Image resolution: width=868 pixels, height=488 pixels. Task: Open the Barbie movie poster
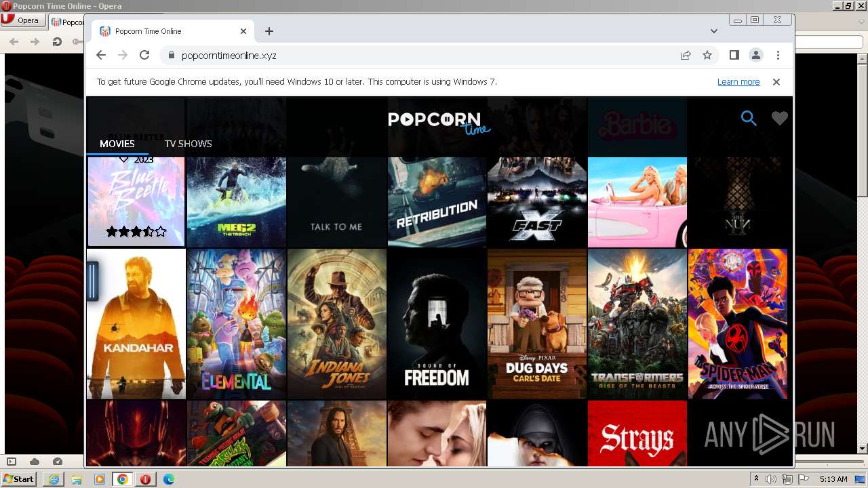(x=637, y=202)
